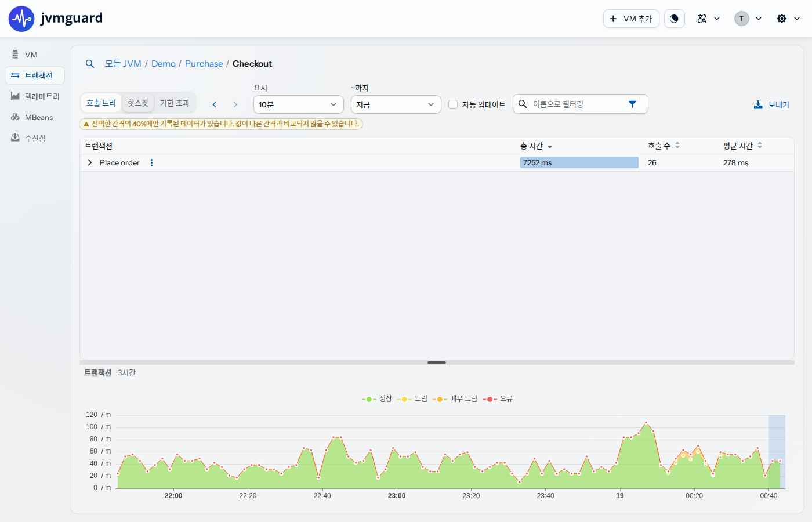This screenshot has width=812, height=522.
Task: Switch to 핫스팟 tab
Action: point(138,103)
